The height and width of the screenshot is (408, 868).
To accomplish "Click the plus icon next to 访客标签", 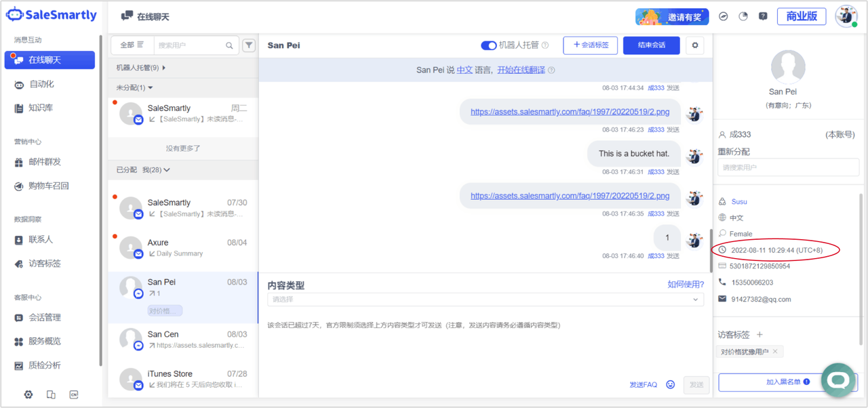I will [759, 335].
